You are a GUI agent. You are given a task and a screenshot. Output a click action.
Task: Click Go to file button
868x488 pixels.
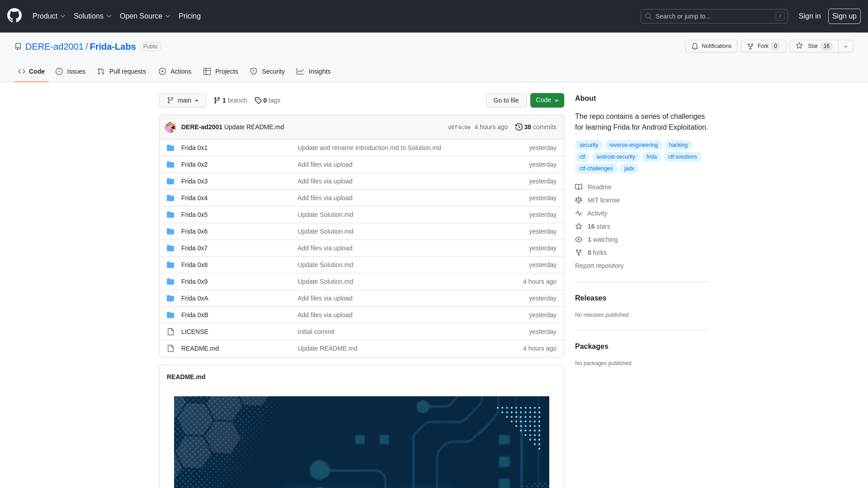(x=506, y=100)
